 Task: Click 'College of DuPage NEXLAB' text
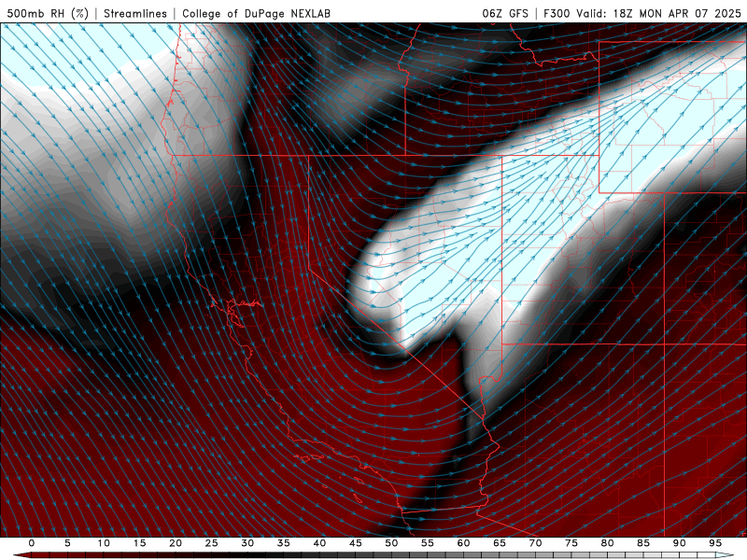tap(256, 13)
